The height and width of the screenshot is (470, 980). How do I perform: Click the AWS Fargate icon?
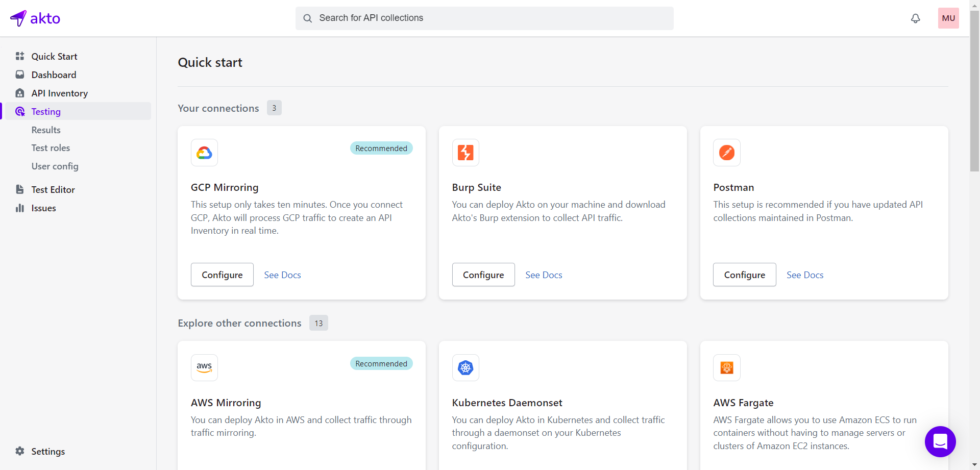(726, 367)
